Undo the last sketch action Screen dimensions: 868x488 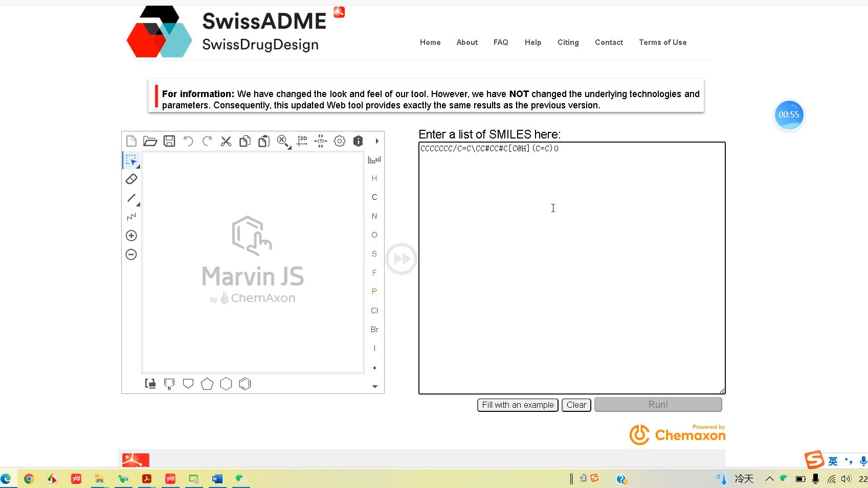pyautogui.click(x=188, y=141)
